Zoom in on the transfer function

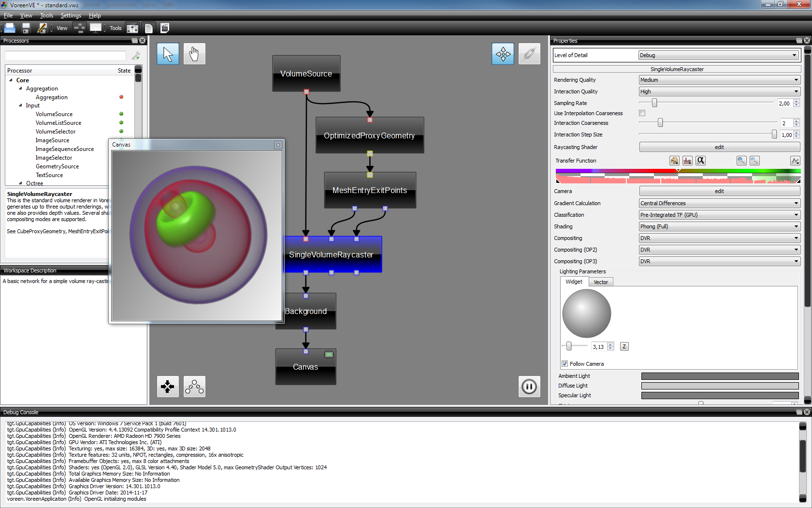[741, 161]
